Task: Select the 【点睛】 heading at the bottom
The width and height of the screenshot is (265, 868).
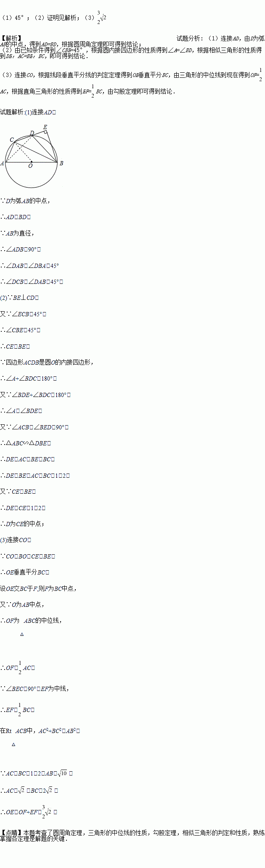Action: [x=11, y=832]
